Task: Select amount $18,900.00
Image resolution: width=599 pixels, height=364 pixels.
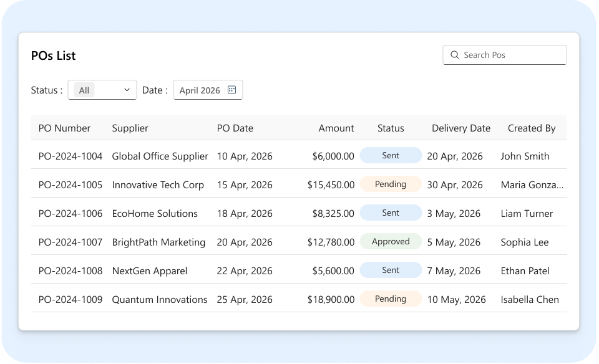Action: coord(331,300)
